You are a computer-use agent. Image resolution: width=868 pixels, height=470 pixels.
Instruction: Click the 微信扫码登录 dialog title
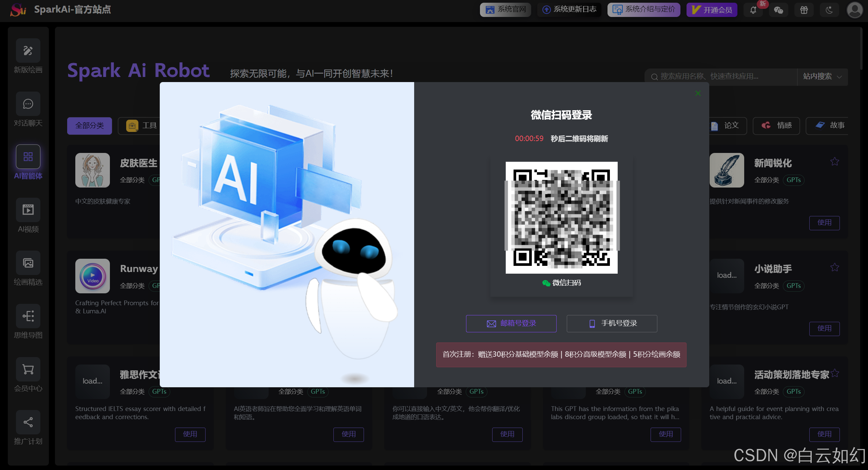click(561, 115)
